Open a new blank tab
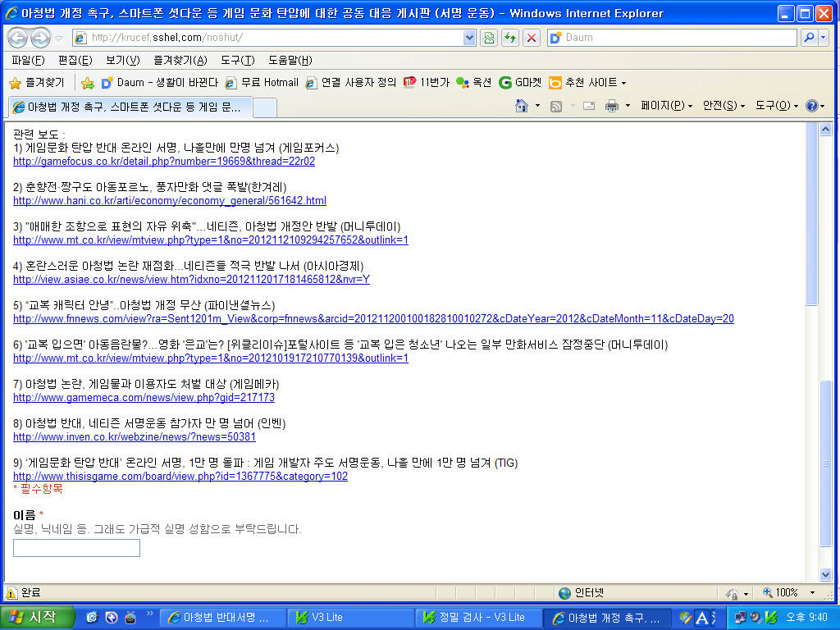840x630 pixels. point(265,107)
